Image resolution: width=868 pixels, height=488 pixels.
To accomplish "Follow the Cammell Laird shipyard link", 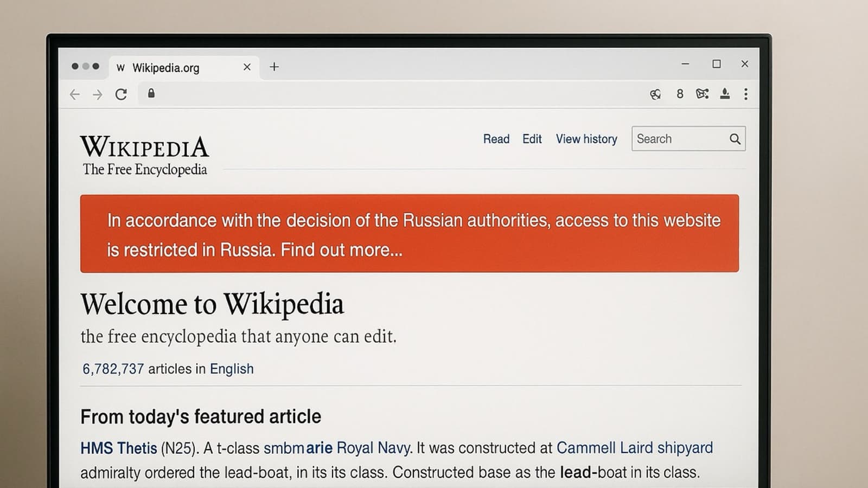I will pyautogui.click(x=634, y=448).
